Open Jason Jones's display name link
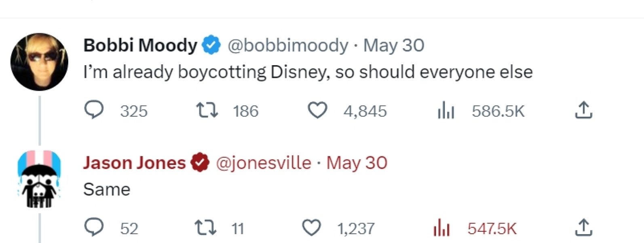Viewport: 644px width, 243px height. coord(134,163)
